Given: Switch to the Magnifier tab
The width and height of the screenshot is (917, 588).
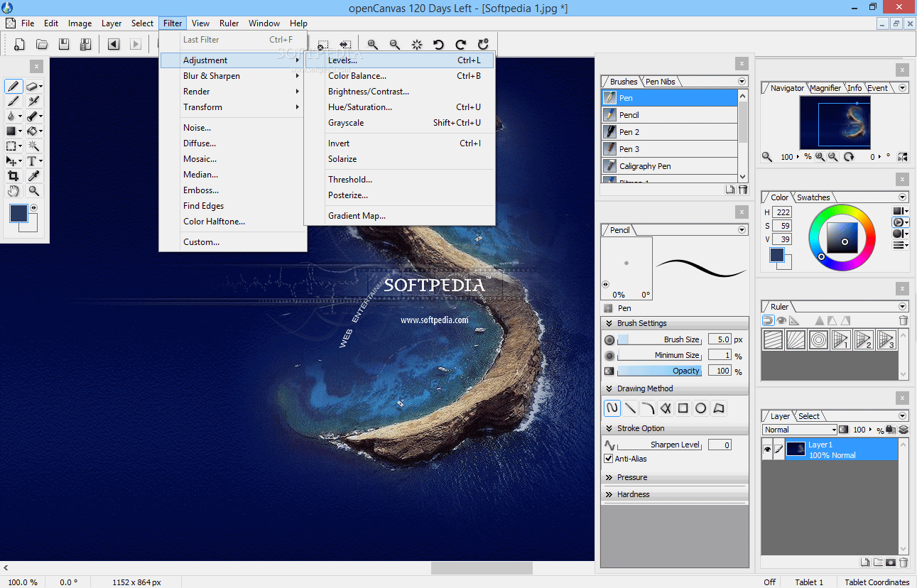Looking at the screenshot, I should point(825,88).
